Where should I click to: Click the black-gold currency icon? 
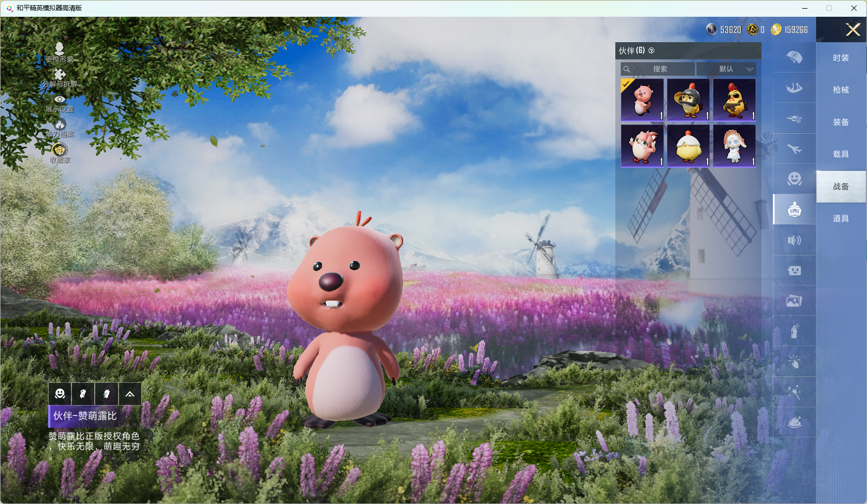752,29
